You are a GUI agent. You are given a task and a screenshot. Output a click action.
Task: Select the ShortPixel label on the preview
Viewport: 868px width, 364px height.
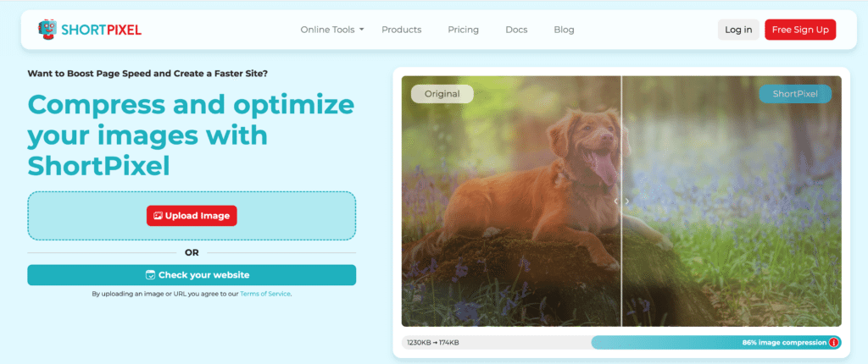tap(795, 94)
